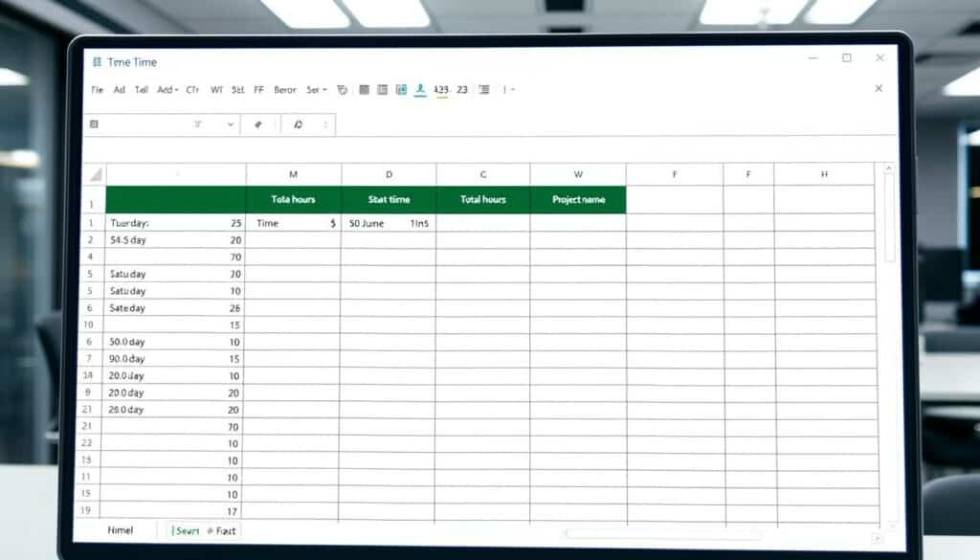Click the dark filled table icon in toolbar
The image size is (980, 560).
(x=365, y=90)
